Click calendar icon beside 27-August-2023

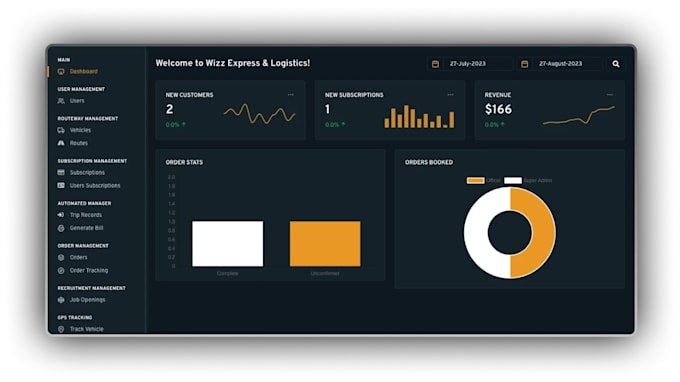pyautogui.click(x=524, y=64)
